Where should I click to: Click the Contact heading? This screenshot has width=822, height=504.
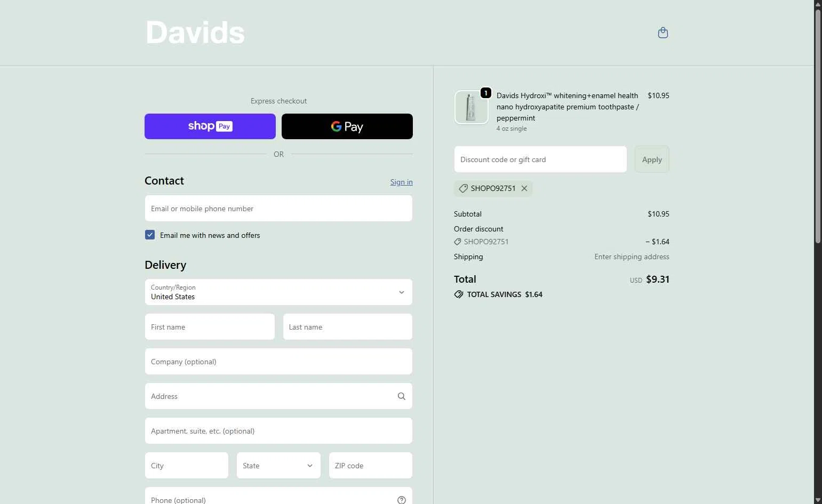click(x=164, y=181)
